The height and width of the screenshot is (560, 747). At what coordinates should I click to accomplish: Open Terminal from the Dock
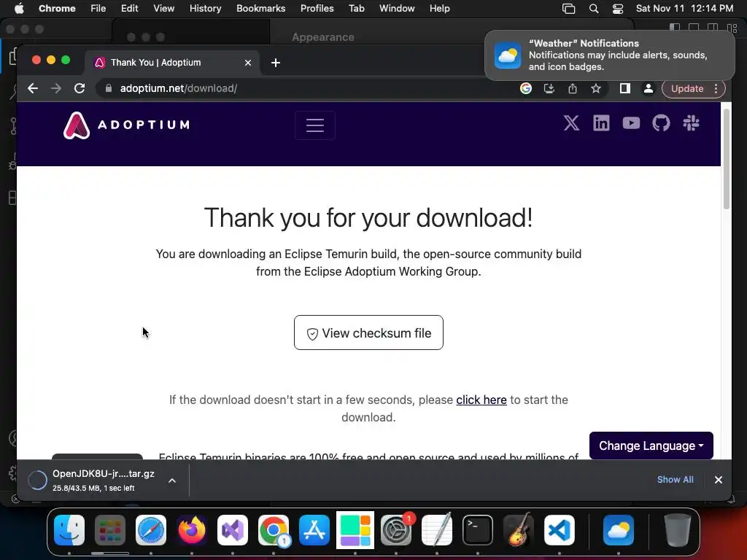477,530
